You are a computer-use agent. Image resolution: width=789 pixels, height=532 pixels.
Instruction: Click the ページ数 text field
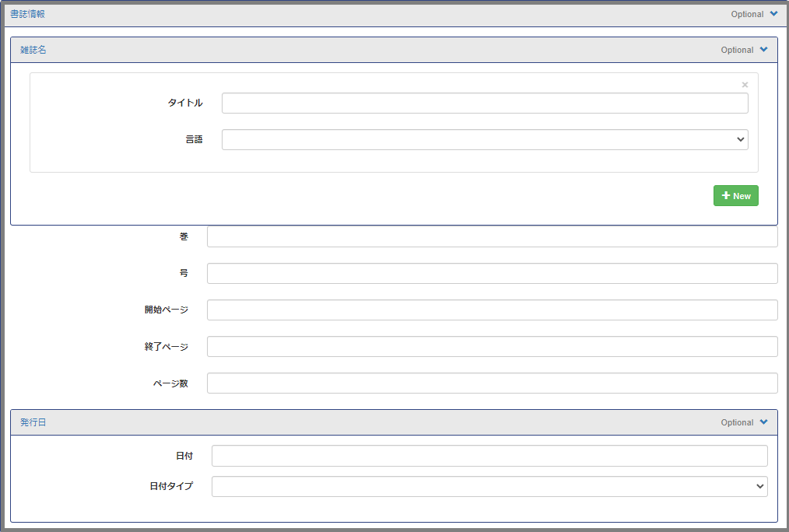click(492, 383)
